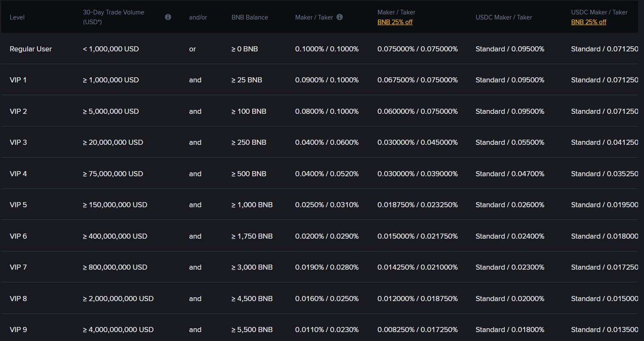Click the 0.0250% / 0.0310% fee cell
The width and height of the screenshot is (644, 341).
pos(327,205)
